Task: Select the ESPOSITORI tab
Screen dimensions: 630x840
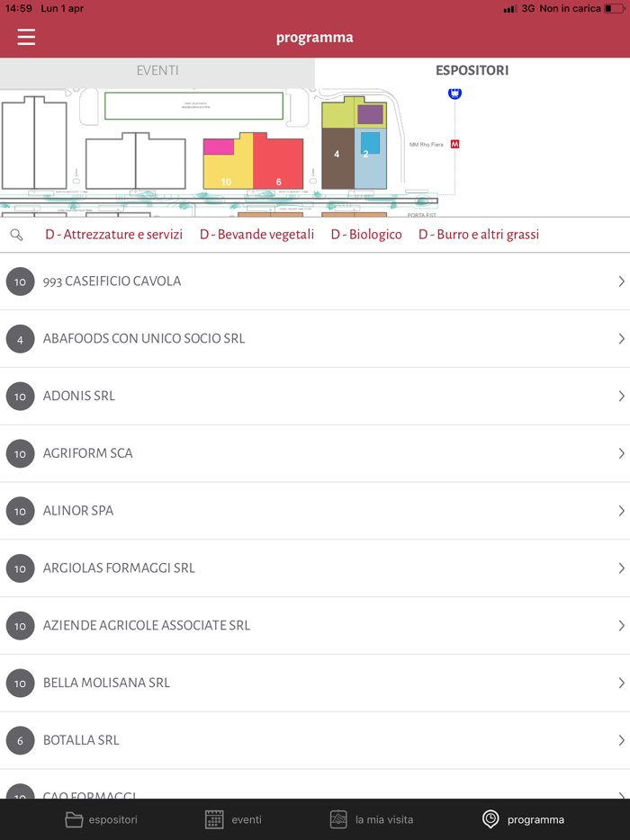Action: [x=472, y=70]
